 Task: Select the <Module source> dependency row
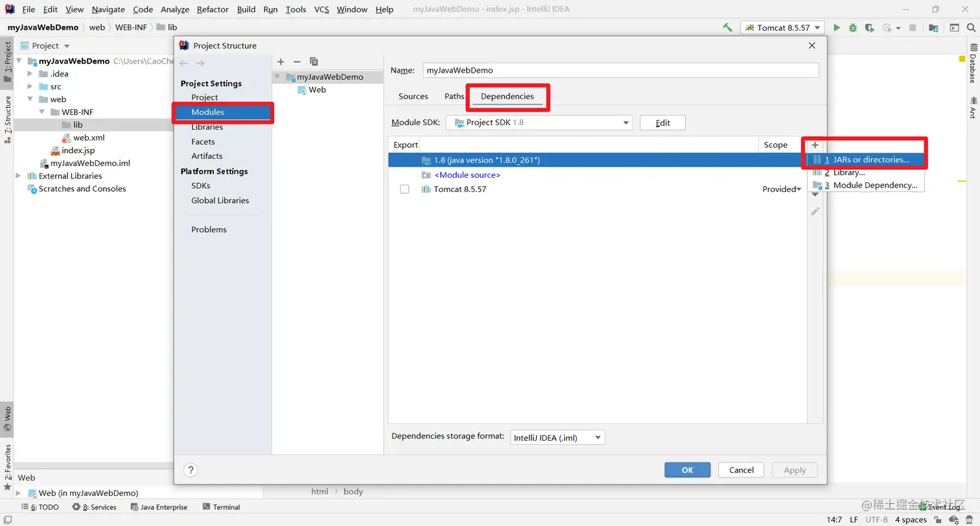(598, 175)
